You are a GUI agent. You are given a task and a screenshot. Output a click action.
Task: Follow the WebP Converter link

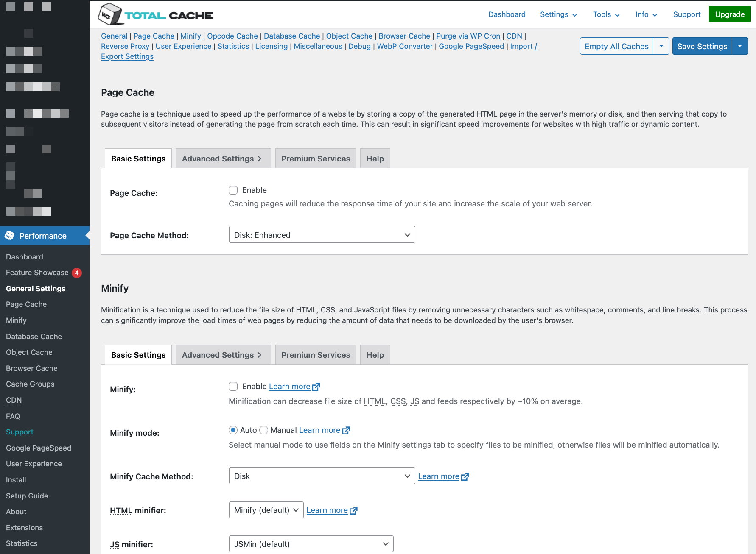[405, 46]
